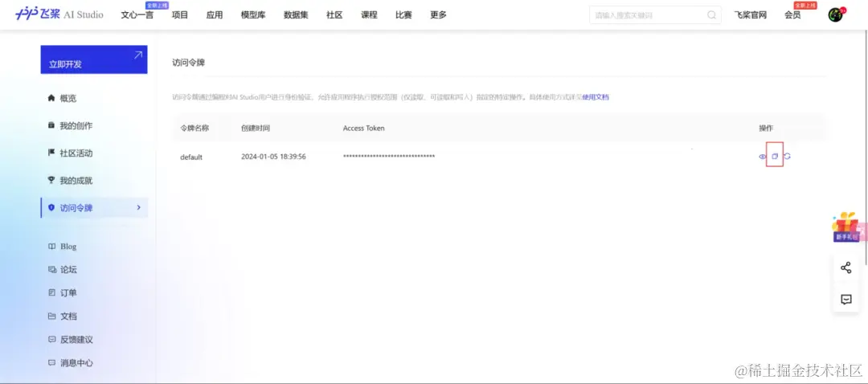Open the 模型库 menu item

(x=253, y=15)
